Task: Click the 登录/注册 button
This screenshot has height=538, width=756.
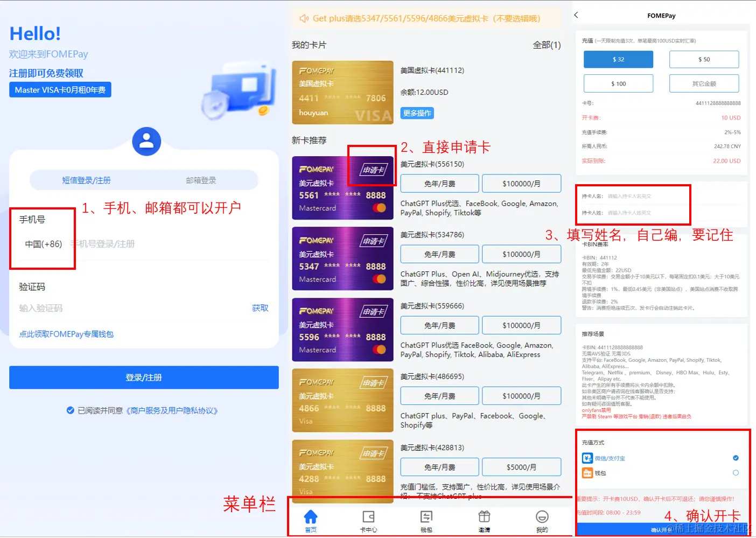Action: click(144, 378)
